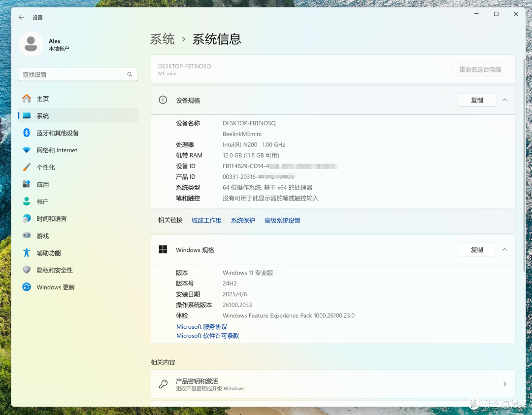Click the Windows logo icon next to Windows 规格

163,249
